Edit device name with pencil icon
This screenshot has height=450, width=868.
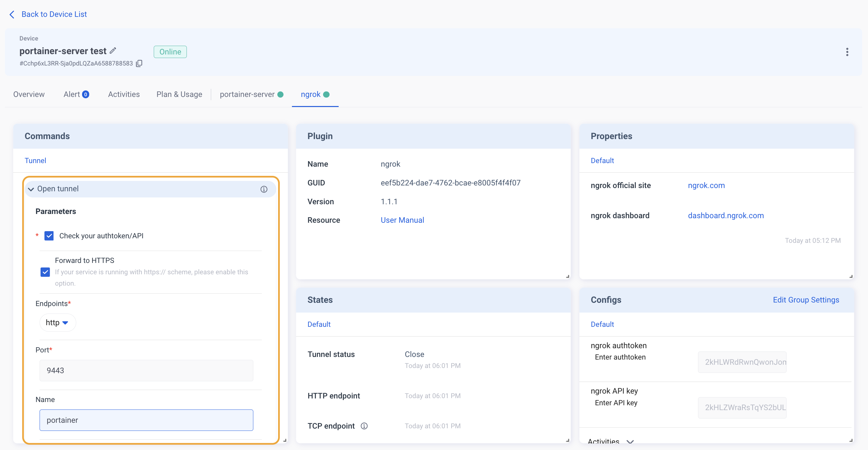[x=113, y=51]
